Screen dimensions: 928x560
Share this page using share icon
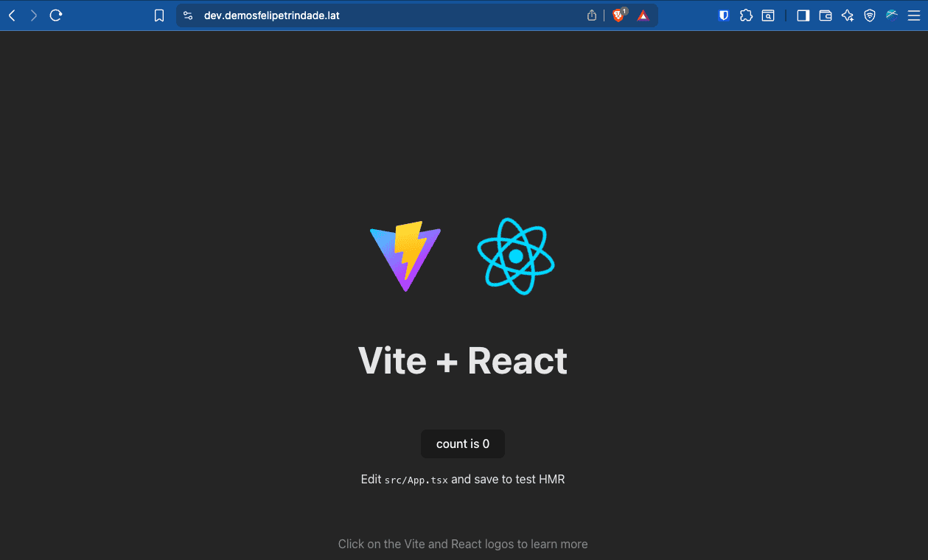[592, 15]
